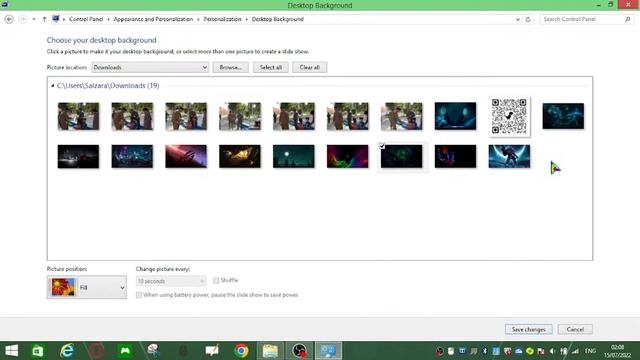640x360 pixels.
Task: Open File Explorer from taskbar
Action: coord(270,351)
